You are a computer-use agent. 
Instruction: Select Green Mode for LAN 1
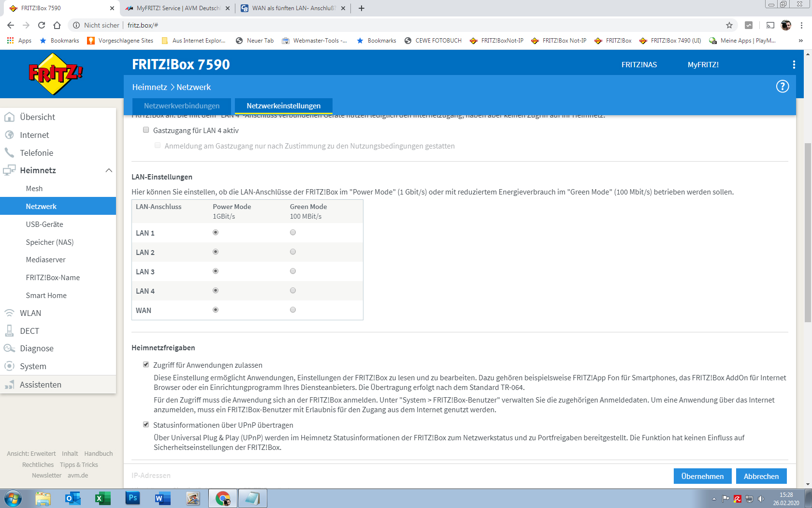pos(293,233)
